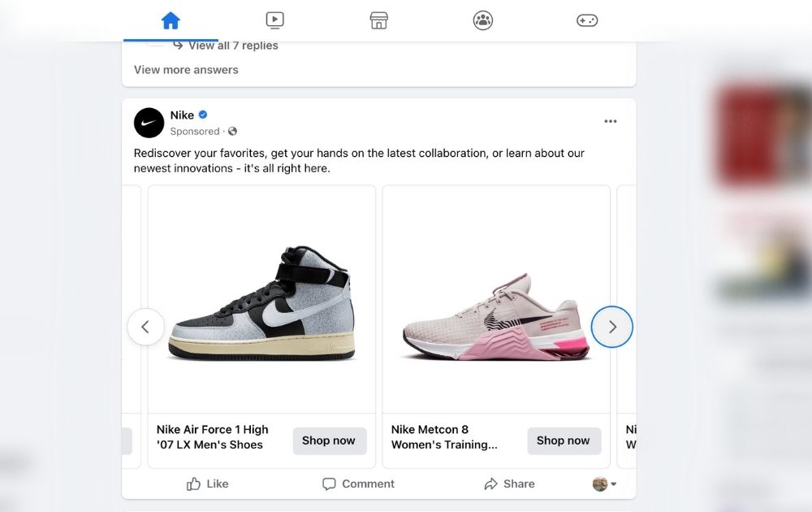Open the three-dot post options menu

(x=611, y=122)
